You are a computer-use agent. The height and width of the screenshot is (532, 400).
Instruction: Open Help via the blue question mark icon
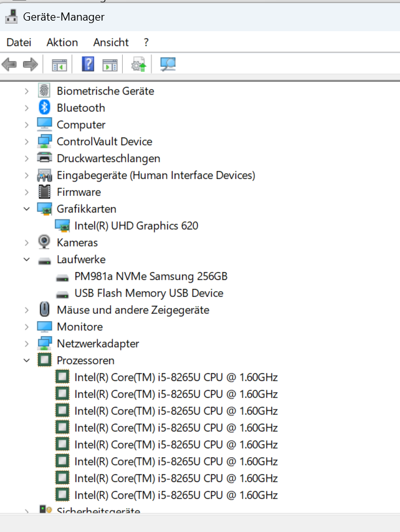pos(88,64)
